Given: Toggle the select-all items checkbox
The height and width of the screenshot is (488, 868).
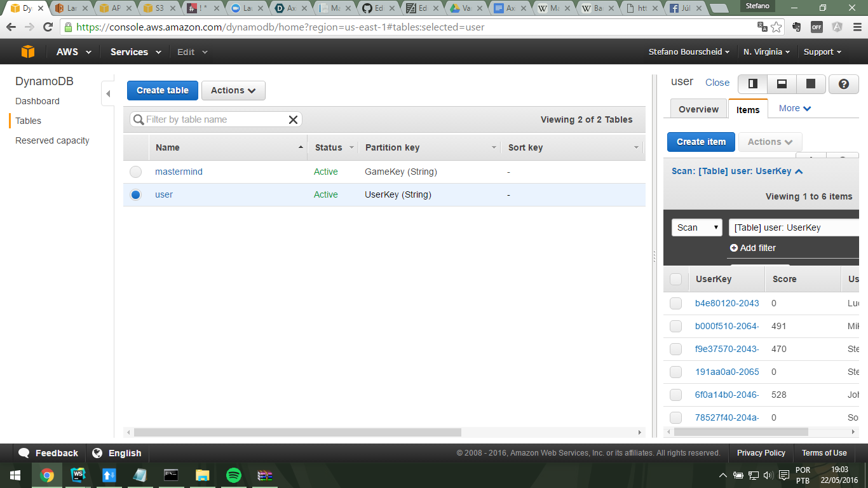Looking at the screenshot, I should tap(675, 279).
